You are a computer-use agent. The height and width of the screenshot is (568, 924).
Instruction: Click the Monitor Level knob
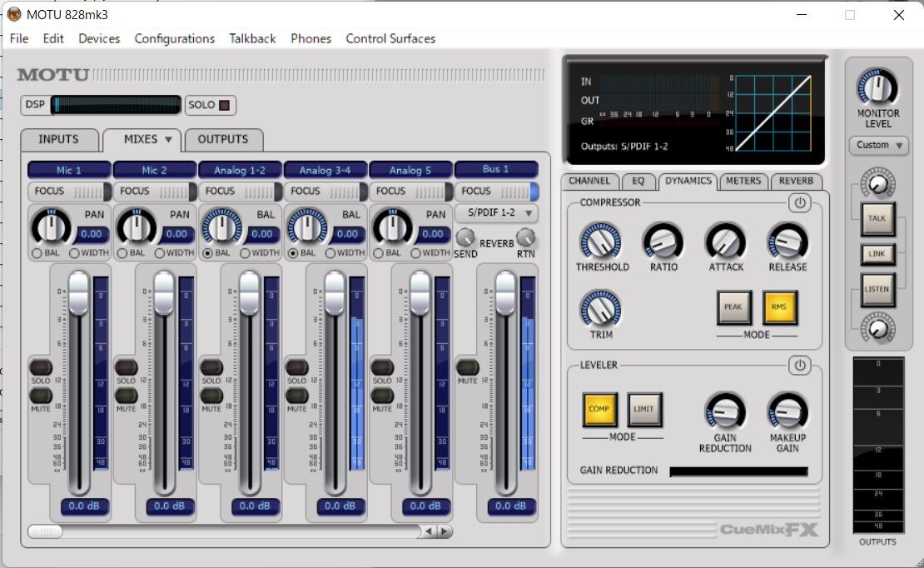point(878,86)
